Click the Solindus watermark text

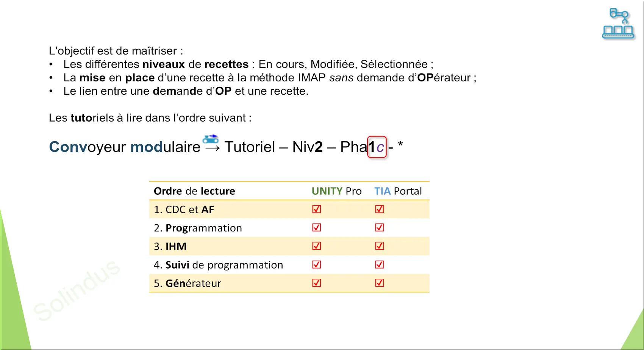pyautogui.click(x=77, y=290)
